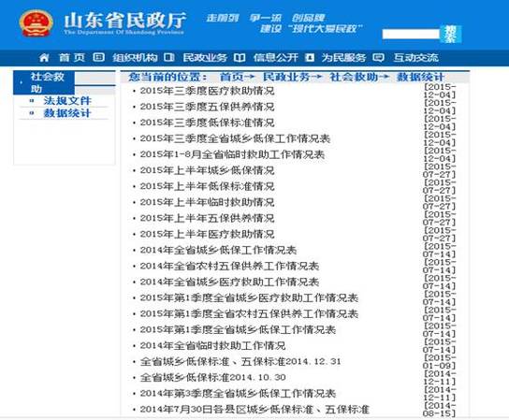Open 2014年全省城乡低保工作情况表
Screen dimensions: 509x420
[x=218, y=250]
